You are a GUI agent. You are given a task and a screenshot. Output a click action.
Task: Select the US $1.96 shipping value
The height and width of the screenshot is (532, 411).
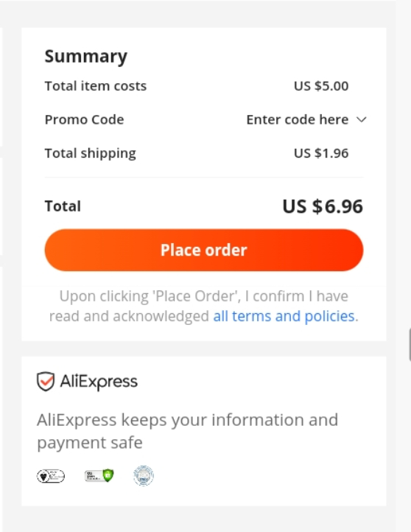coord(321,153)
